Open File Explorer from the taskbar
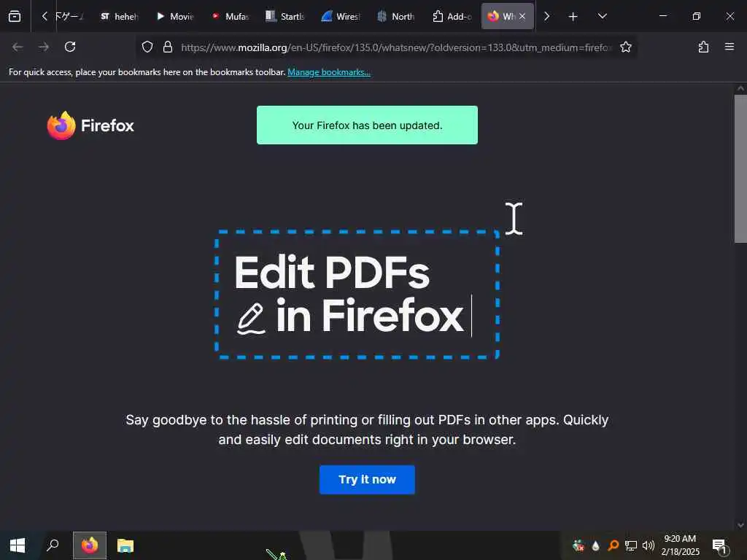Image resolution: width=747 pixels, height=560 pixels. (x=125, y=545)
